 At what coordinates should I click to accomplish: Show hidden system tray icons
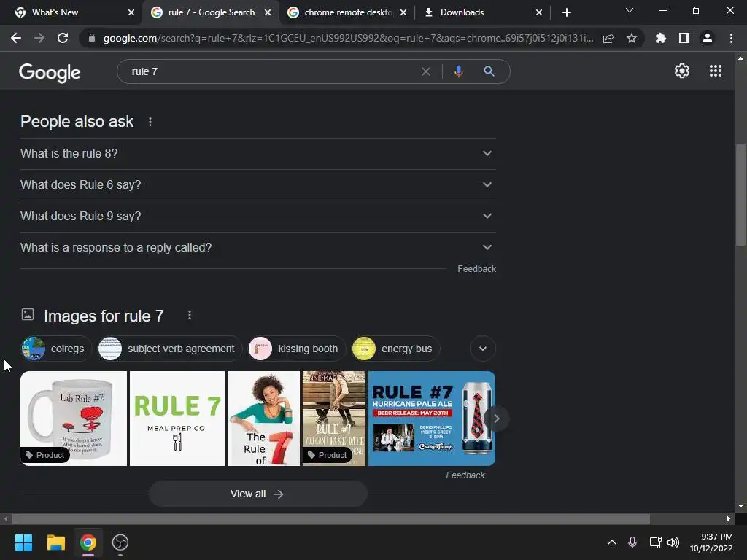612,542
